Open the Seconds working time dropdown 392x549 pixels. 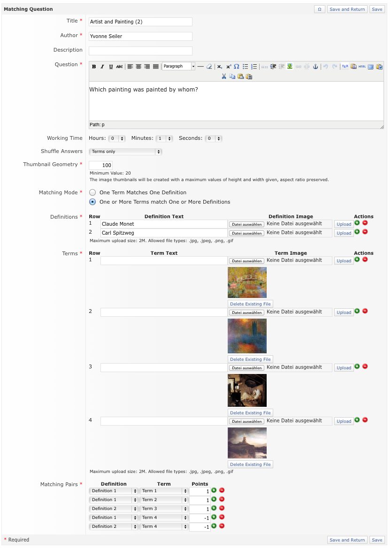tap(214, 138)
